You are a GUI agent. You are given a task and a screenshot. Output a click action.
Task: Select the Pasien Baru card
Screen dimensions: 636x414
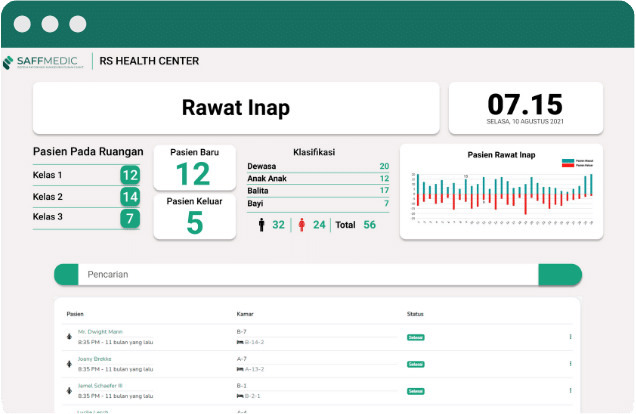tap(196, 168)
